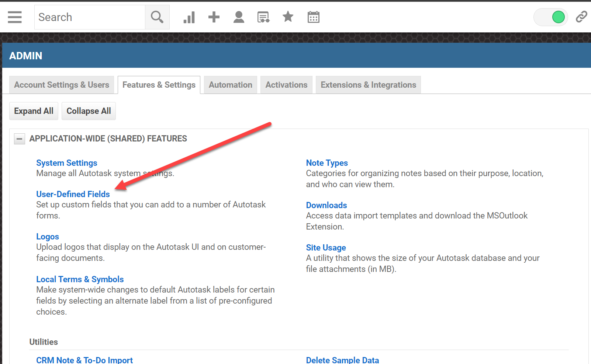The width and height of the screenshot is (591, 364).
Task: Click description starting "A utility that shows"
Action: coord(423,263)
